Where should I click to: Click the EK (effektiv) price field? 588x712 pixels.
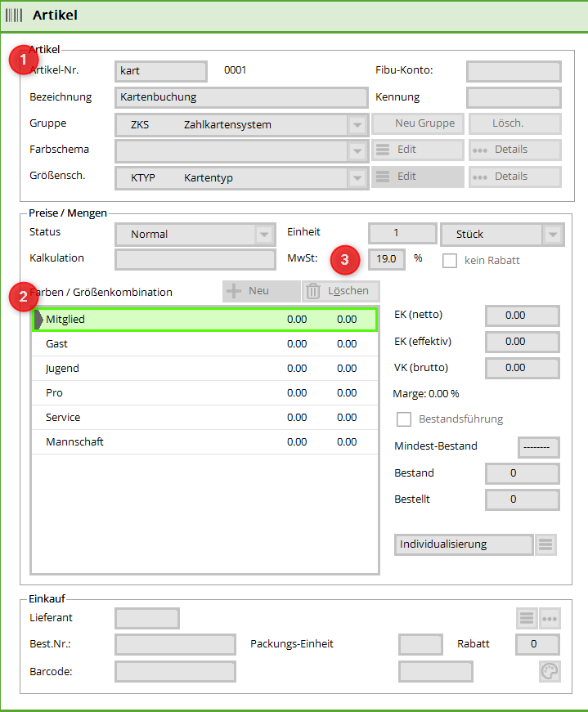pyautogui.click(x=522, y=342)
